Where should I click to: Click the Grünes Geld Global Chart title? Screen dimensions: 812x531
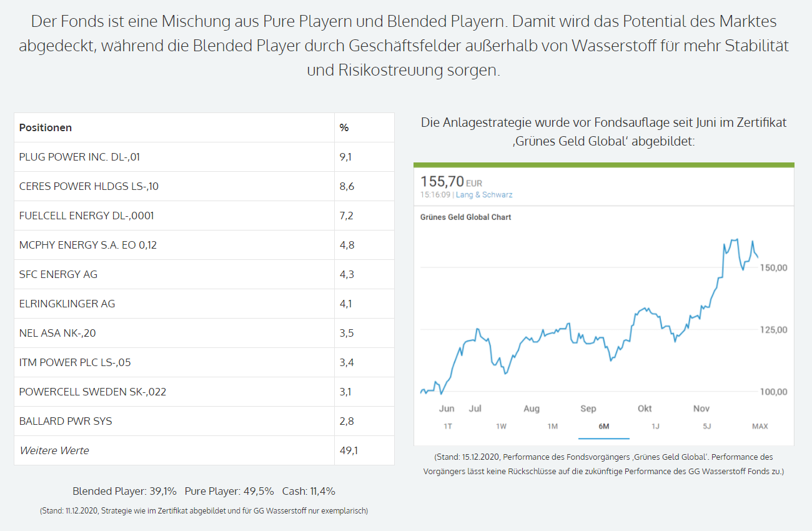pyautogui.click(x=466, y=217)
